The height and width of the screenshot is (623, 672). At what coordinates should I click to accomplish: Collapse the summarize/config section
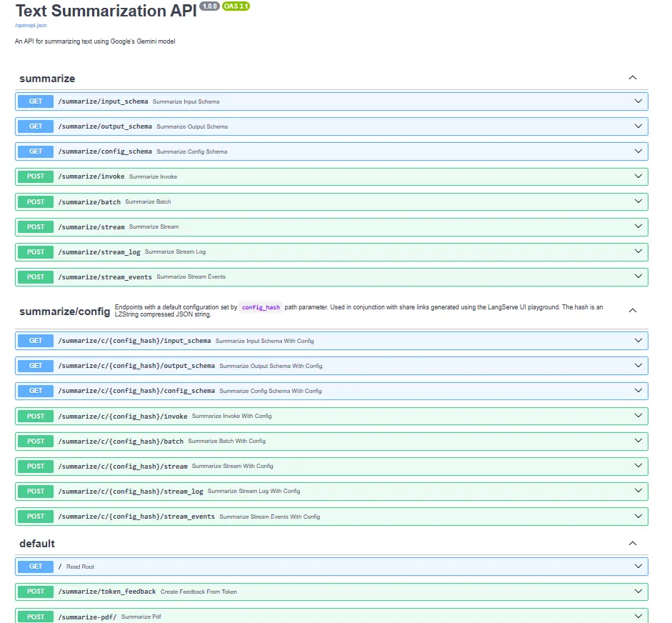(633, 310)
